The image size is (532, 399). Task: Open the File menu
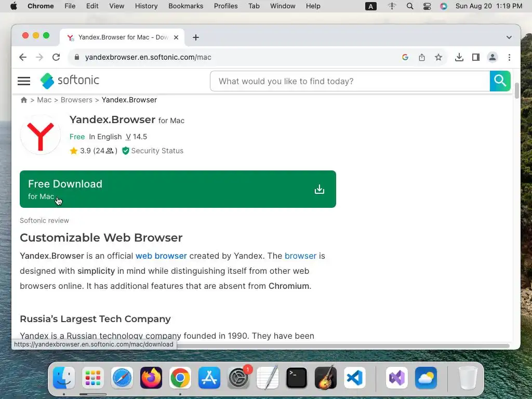click(x=70, y=6)
